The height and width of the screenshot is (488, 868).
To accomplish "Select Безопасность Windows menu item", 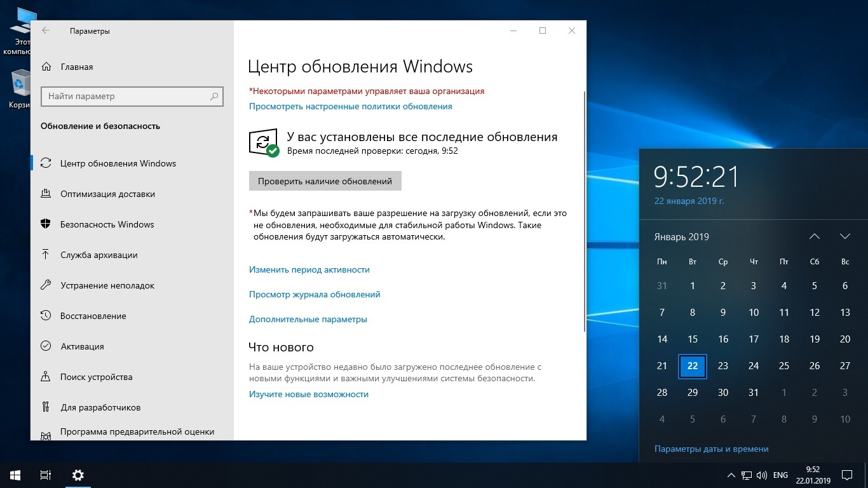I will (132, 224).
